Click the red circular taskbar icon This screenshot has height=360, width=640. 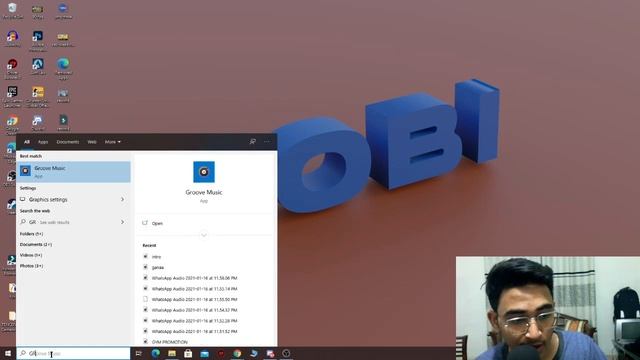(221, 353)
